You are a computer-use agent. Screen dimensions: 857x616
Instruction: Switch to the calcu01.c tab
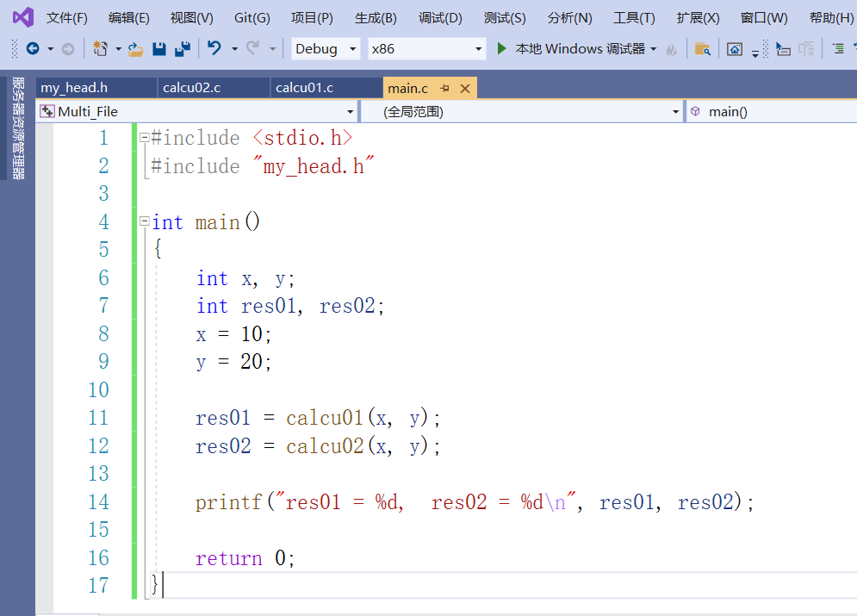tap(326, 88)
